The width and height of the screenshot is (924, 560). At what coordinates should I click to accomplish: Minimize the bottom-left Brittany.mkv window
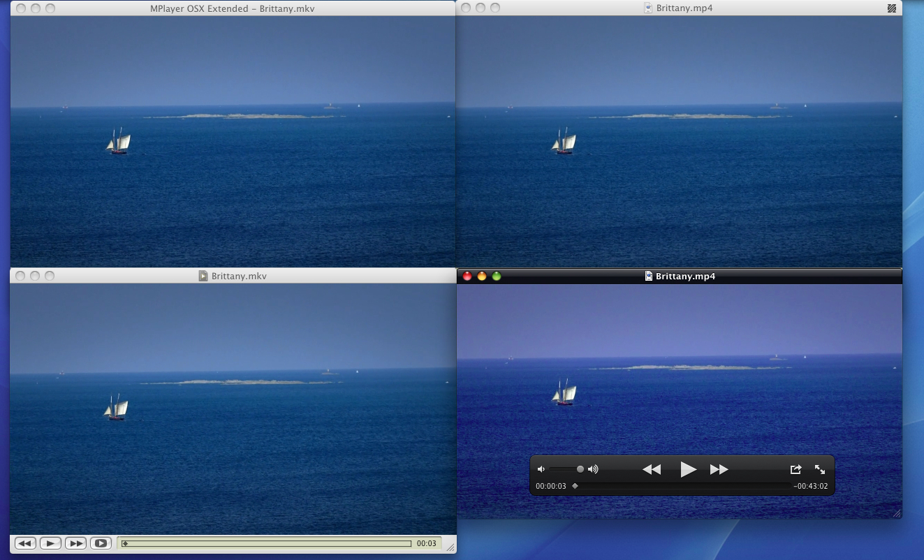tap(35, 276)
